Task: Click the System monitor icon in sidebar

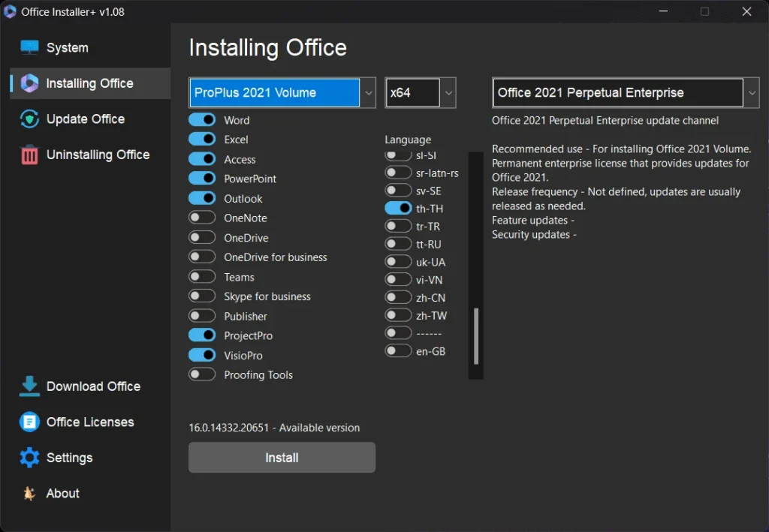Action: click(29, 47)
